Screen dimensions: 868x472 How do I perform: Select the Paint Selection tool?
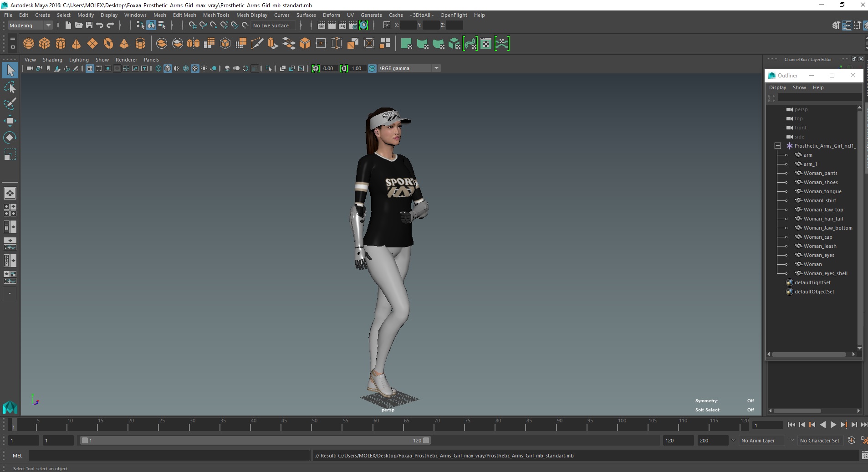pos(10,104)
